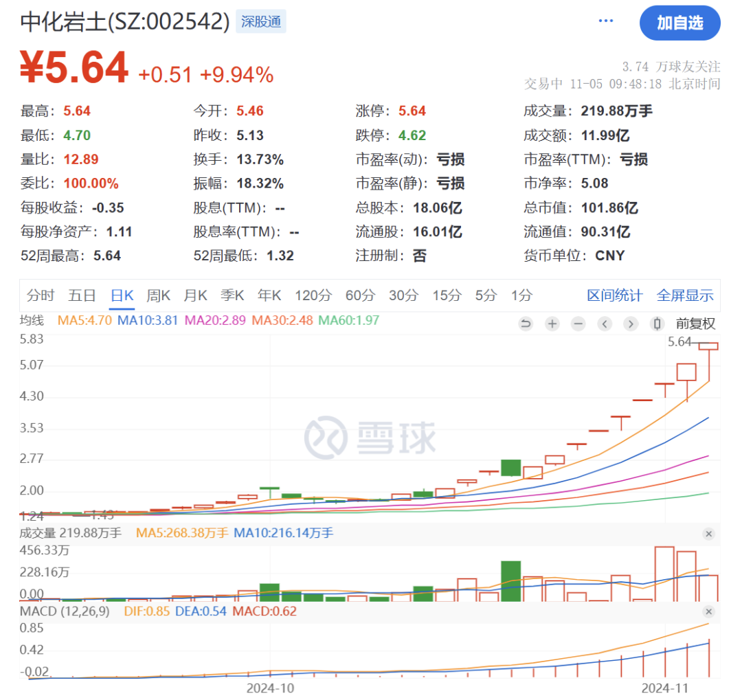This screenshot has width=742, height=700.
Task: Click the MACD:0.62 value label
Action: 265,611
